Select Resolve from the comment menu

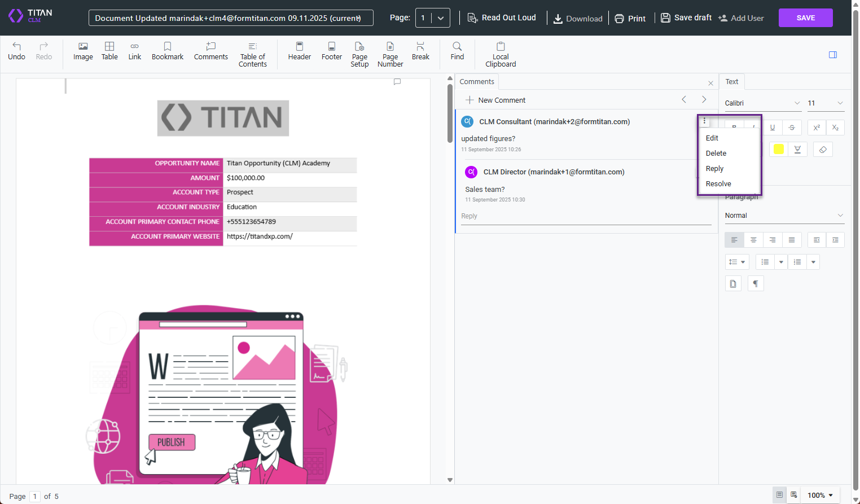point(718,184)
